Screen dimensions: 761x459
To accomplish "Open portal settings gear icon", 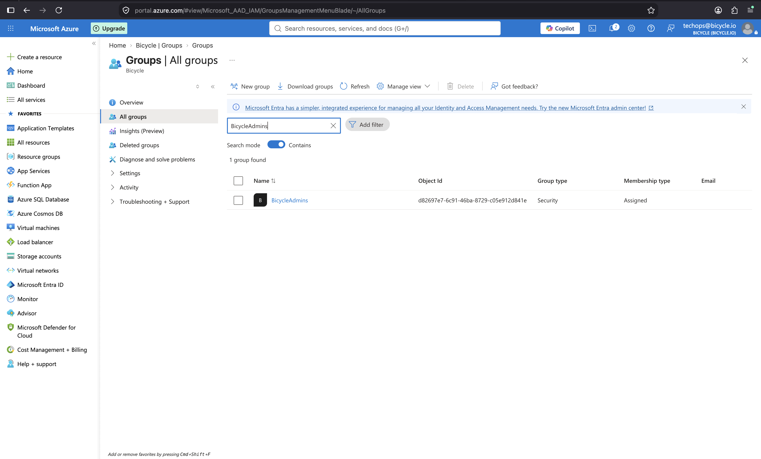I will pyautogui.click(x=631, y=29).
